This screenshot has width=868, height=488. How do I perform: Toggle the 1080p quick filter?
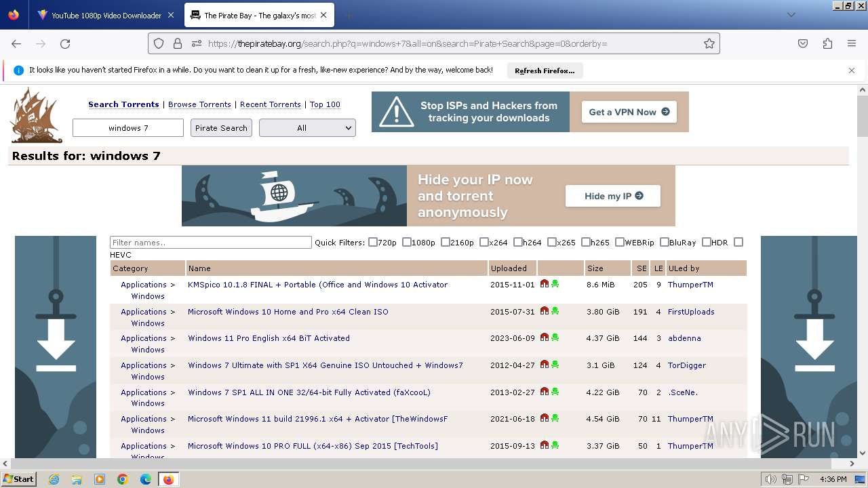point(407,242)
